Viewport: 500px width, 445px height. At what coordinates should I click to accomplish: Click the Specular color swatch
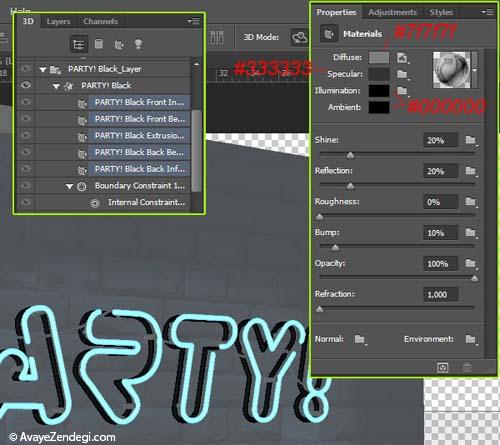(x=379, y=74)
